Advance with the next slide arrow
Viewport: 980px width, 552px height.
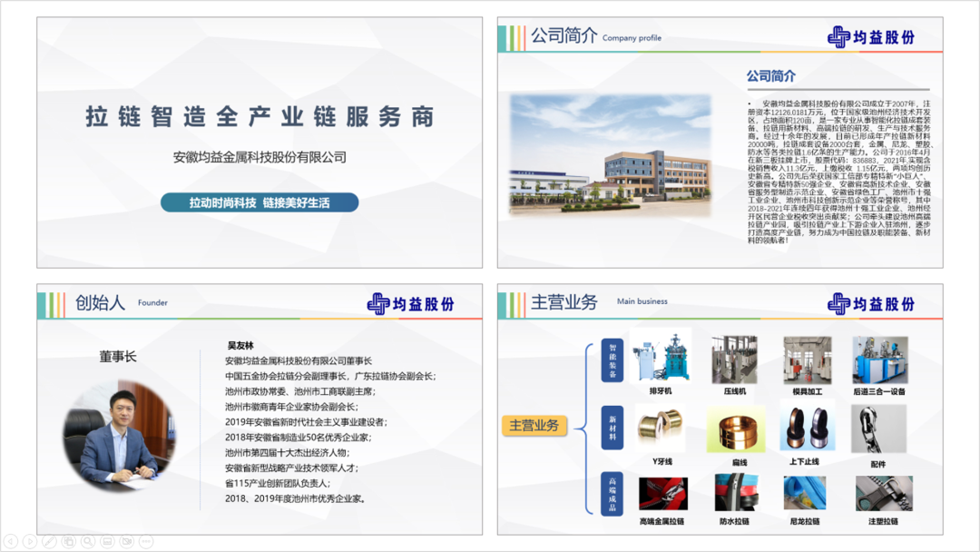[x=30, y=541]
